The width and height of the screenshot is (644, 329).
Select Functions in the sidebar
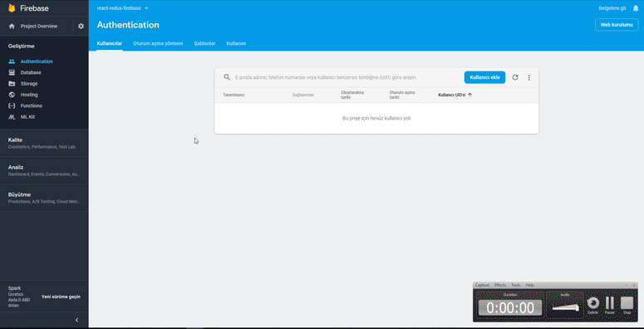pyautogui.click(x=32, y=106)
